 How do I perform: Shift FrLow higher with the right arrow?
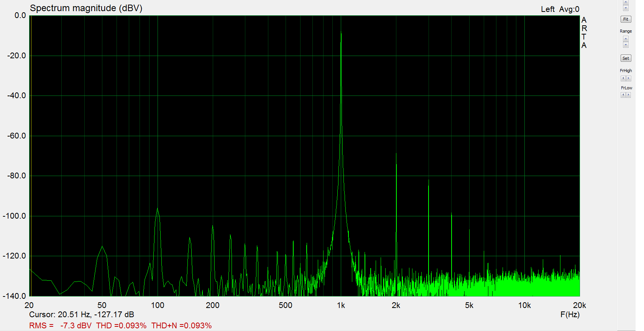click(628, 95)
